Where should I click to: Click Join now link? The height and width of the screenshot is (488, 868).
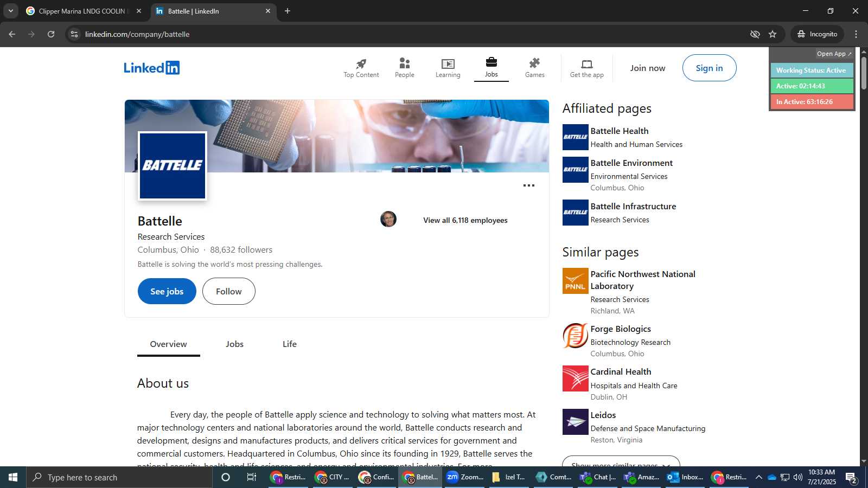(647, 68)
